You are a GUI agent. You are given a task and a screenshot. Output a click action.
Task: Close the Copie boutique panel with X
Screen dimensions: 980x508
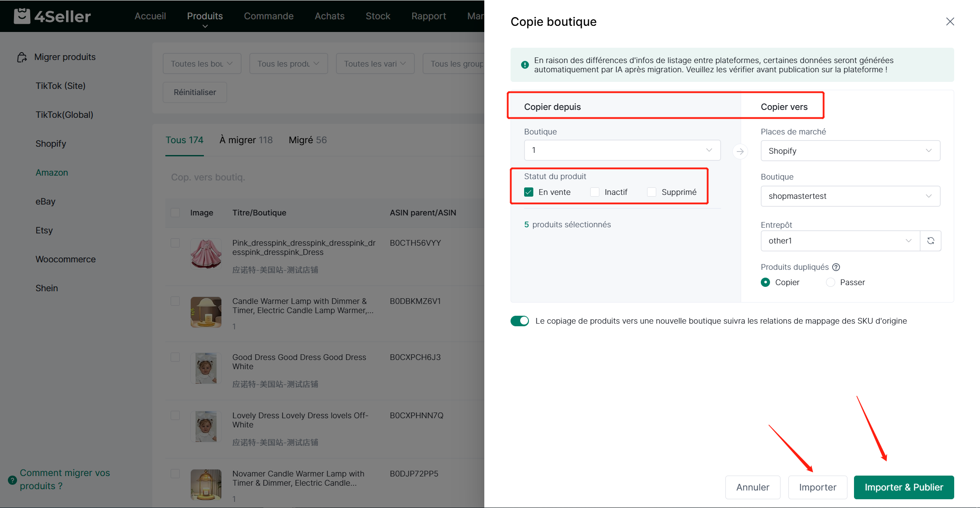pyautogui.click(x=950, y=21)
